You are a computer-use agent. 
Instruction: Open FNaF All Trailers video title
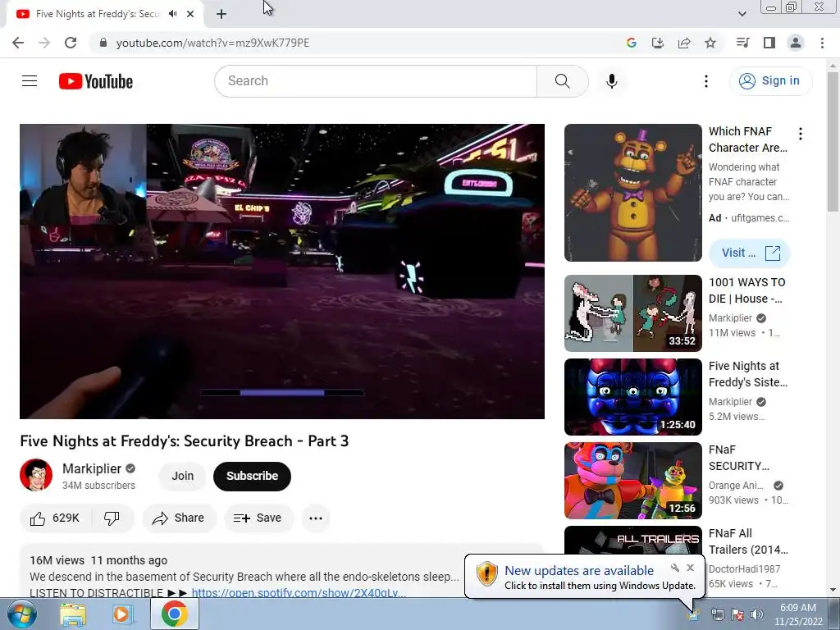point(748,541)
